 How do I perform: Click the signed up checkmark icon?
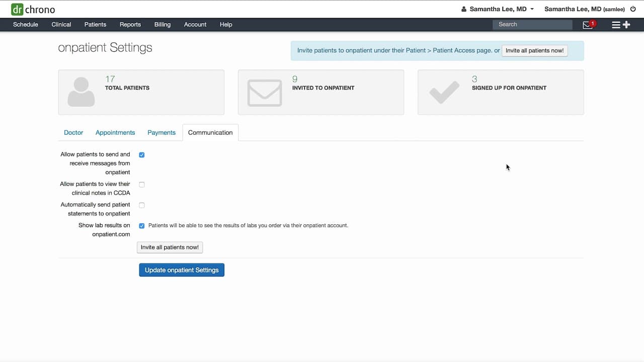pos(444,92)
